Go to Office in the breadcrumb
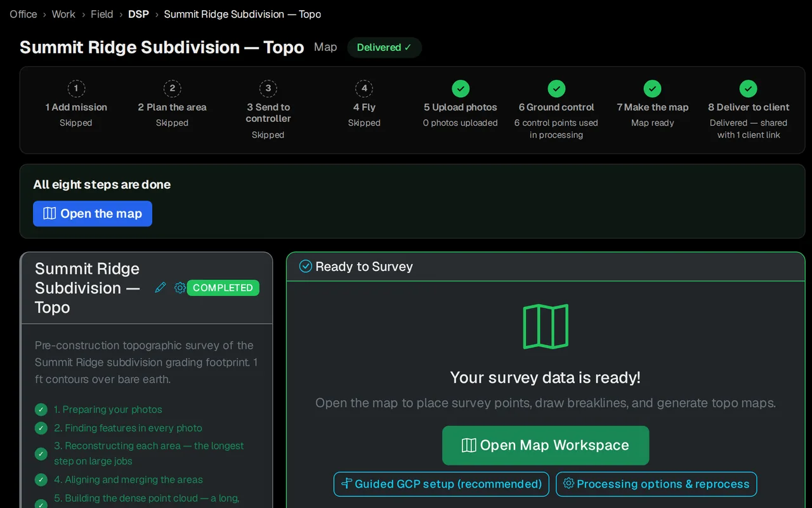 click(x=23, y=14)
